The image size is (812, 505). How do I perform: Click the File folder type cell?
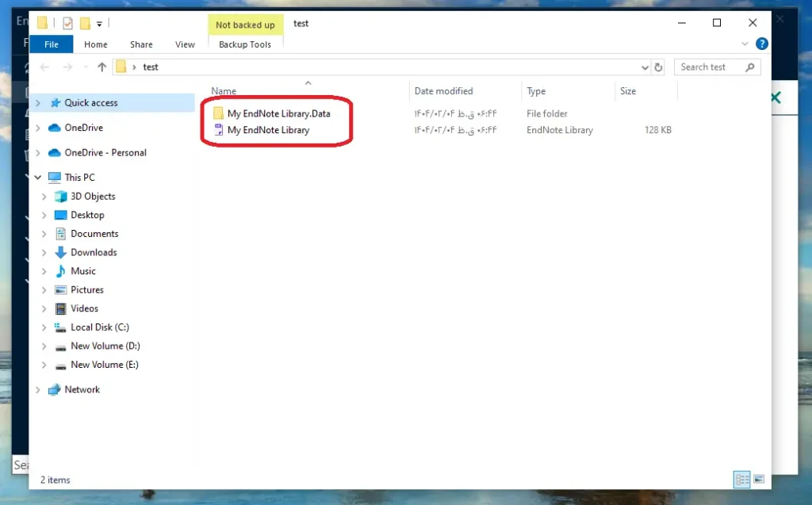[547, 113]
